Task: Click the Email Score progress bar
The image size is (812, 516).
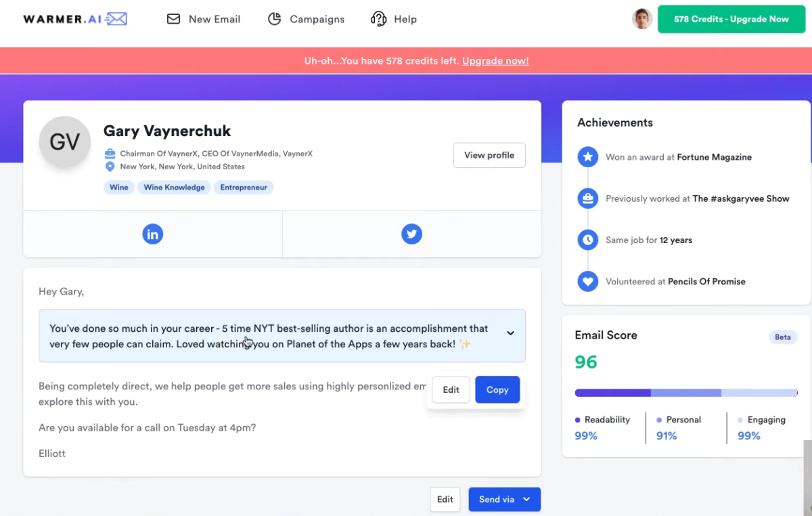Action: point(686,393)
